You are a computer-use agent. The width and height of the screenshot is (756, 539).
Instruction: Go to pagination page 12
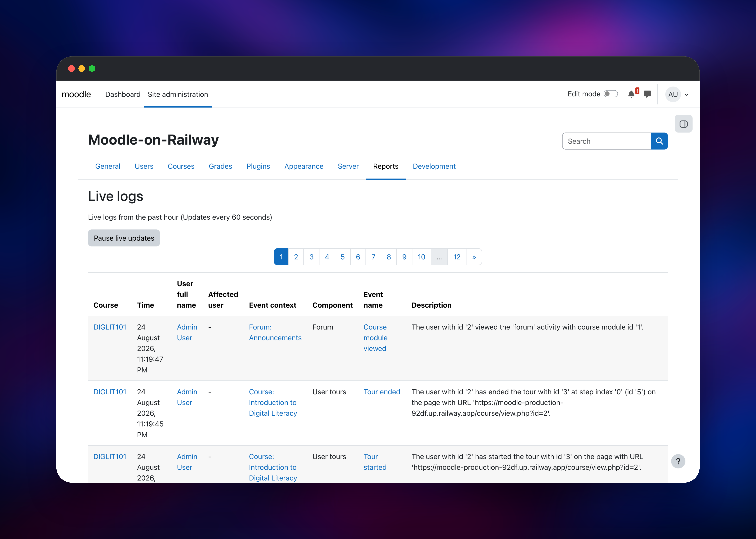(x=457, y=257)
